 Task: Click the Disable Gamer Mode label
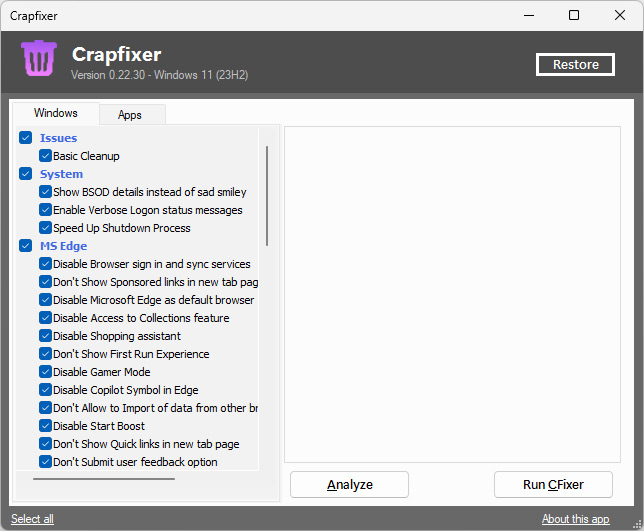101,372
